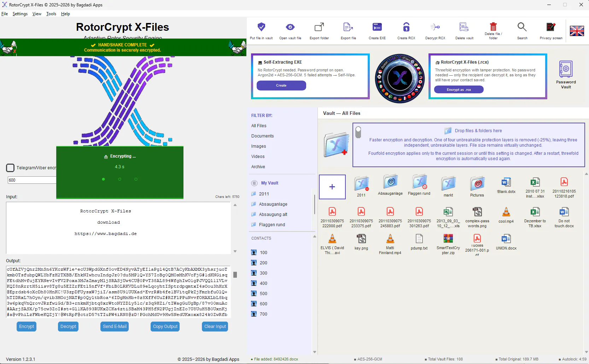Open the Flaggen rund folder in vault grid
Screen dimensions: 589x364
pyautogui.click(x=419, y=182)
